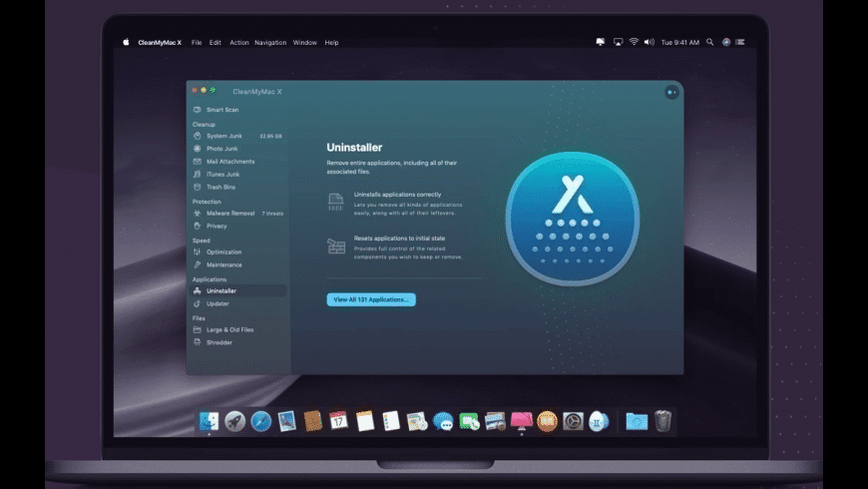Open Launchpad from the Dock
Image resolution: width=868 pixels, height=489 pixels.
pyautogui.click(x=234, y=422)
